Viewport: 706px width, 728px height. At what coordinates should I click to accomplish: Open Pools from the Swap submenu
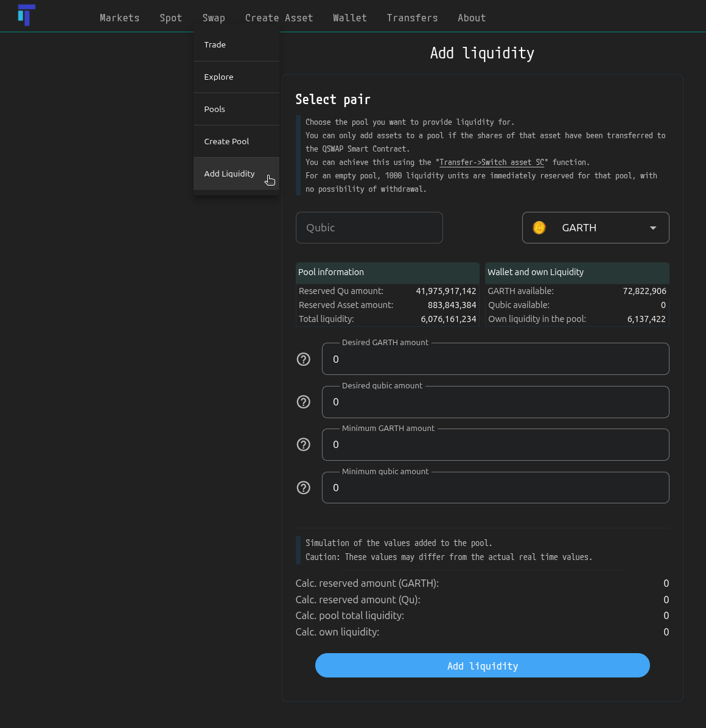(x=214, y=109)
